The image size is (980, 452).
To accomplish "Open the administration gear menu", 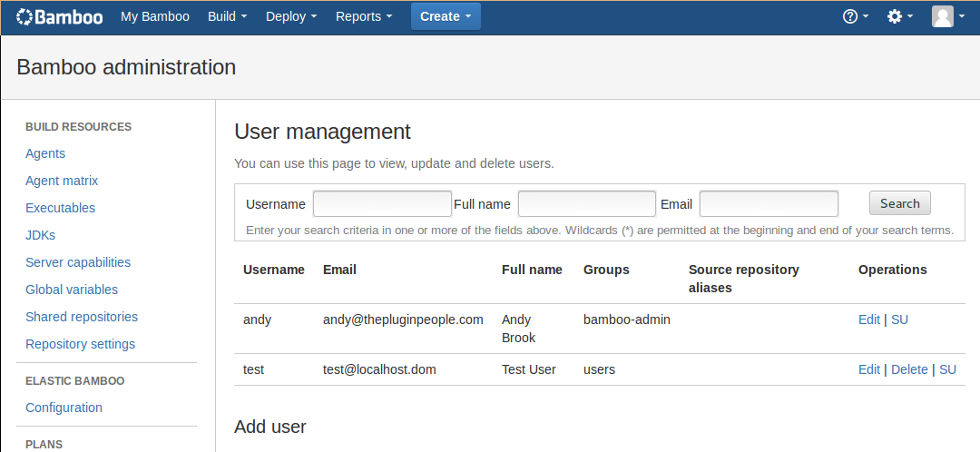I will click(900, 17).
